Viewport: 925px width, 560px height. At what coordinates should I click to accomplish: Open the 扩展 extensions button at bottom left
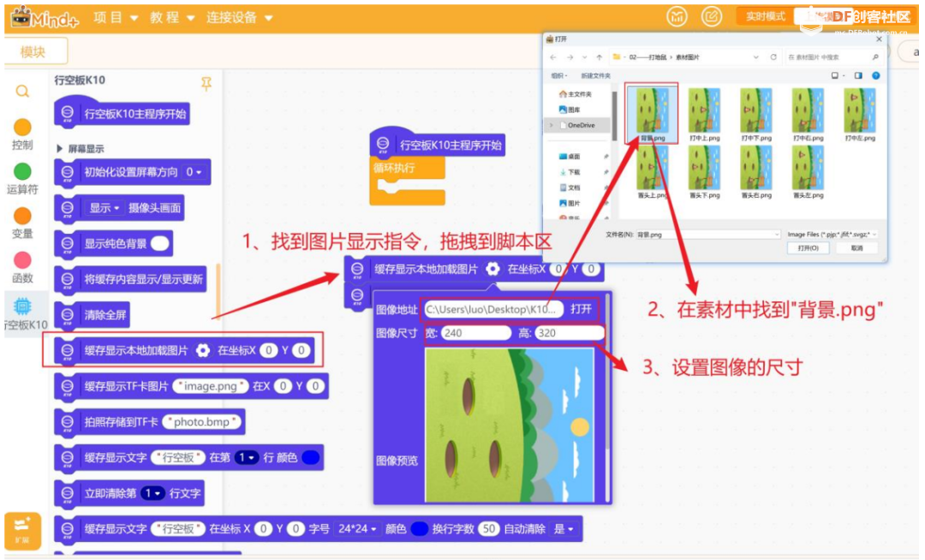pos(22,531)
